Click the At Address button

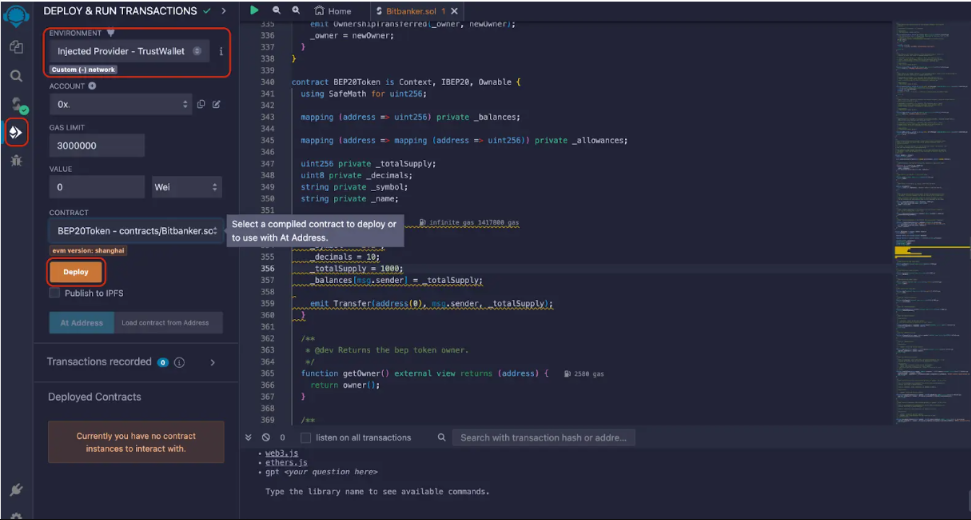[82, 323]
